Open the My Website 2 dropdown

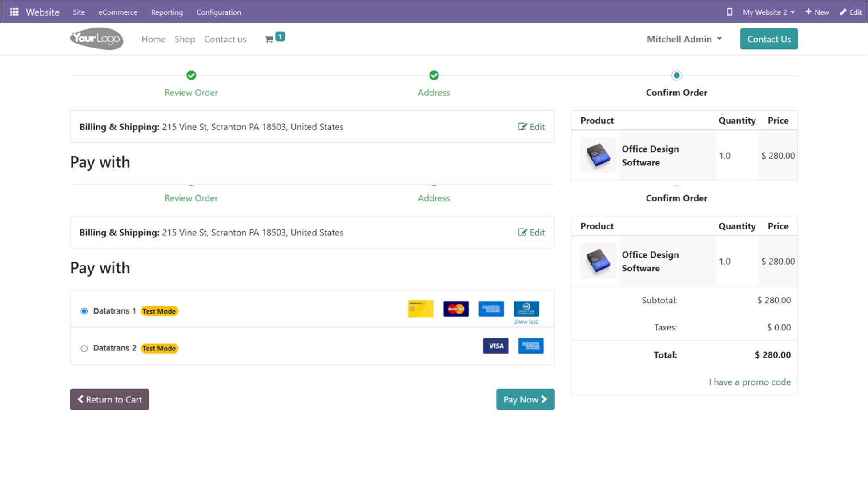(x=768, y=12)
